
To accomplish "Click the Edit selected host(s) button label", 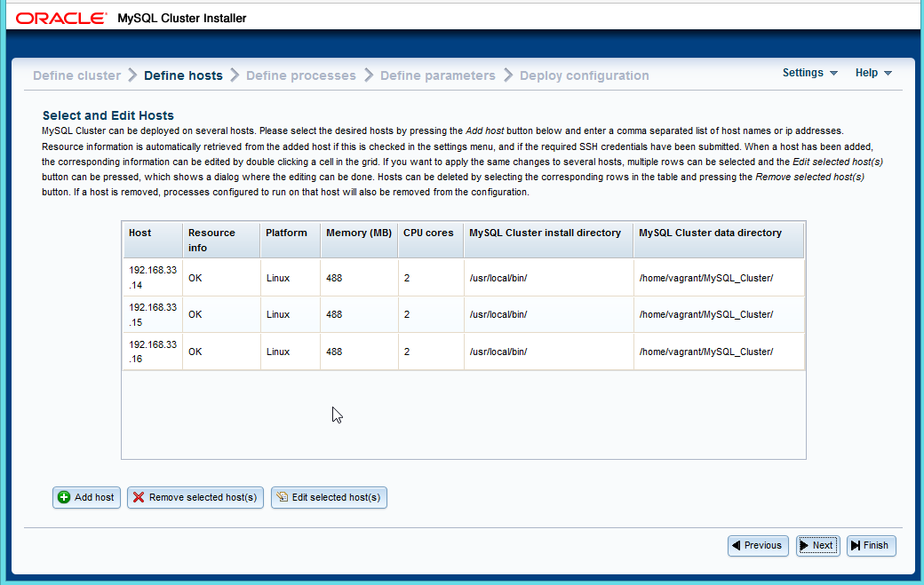I will coord(336,497).
